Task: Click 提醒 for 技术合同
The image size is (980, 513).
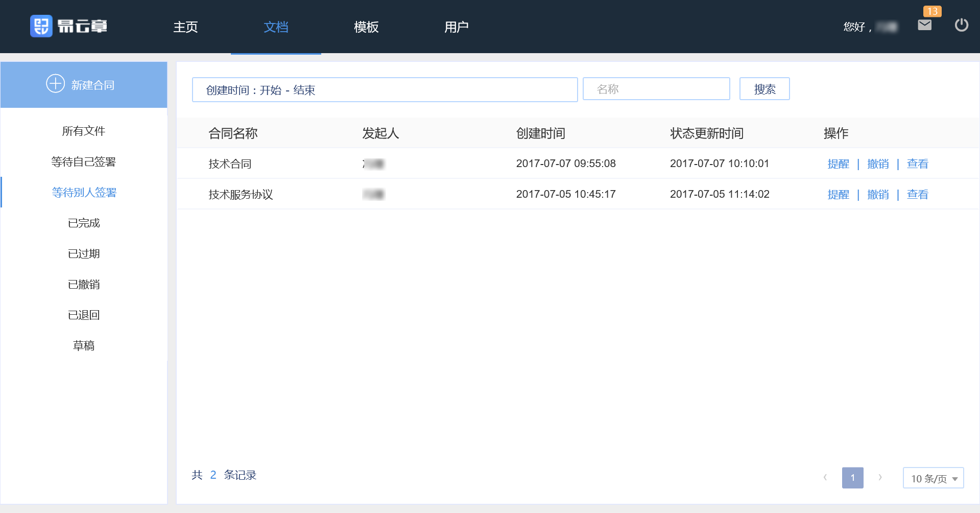Action: [x=838, y=164]
